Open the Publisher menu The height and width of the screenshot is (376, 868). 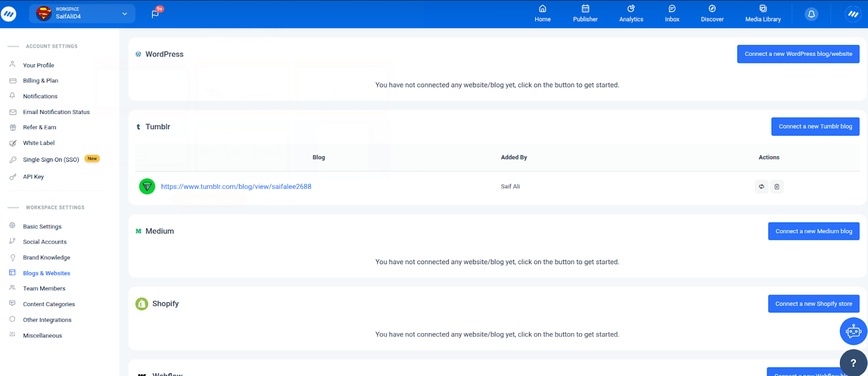585,14
